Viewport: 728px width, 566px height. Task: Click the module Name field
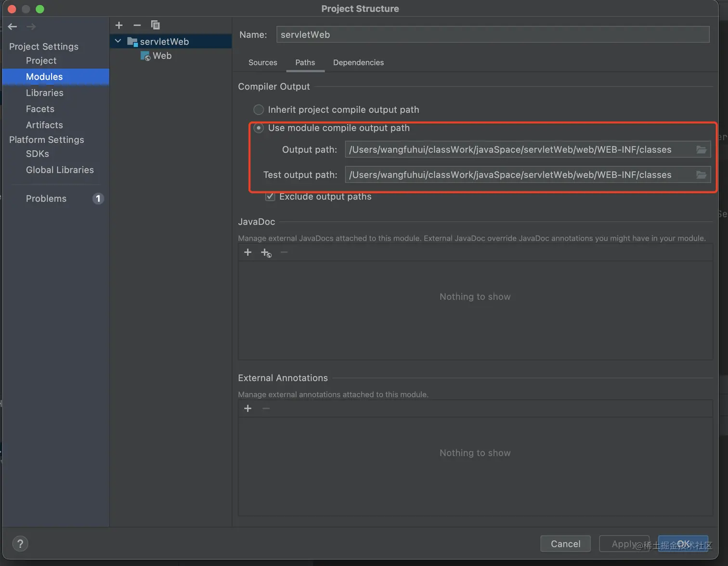tap(493, 35)
